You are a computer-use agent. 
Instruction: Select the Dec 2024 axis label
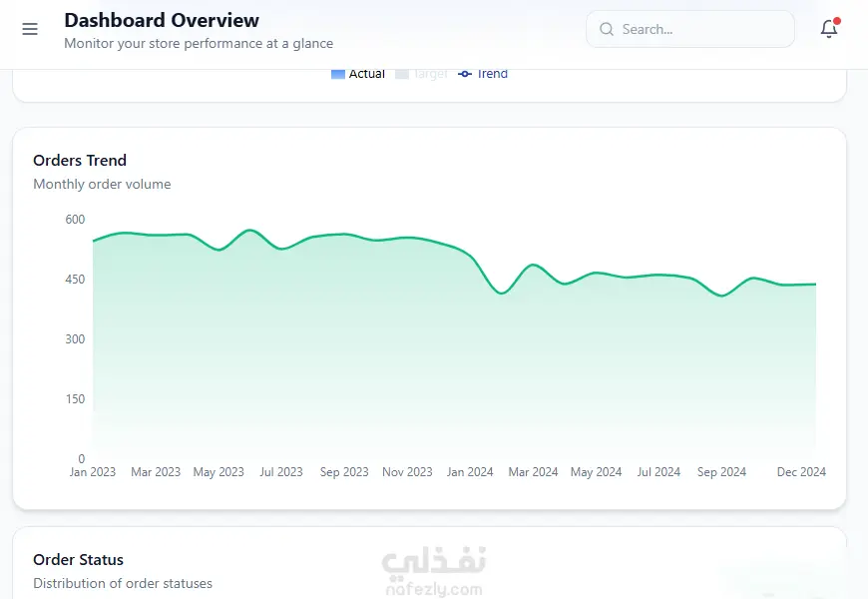click(x=801, y=472)
